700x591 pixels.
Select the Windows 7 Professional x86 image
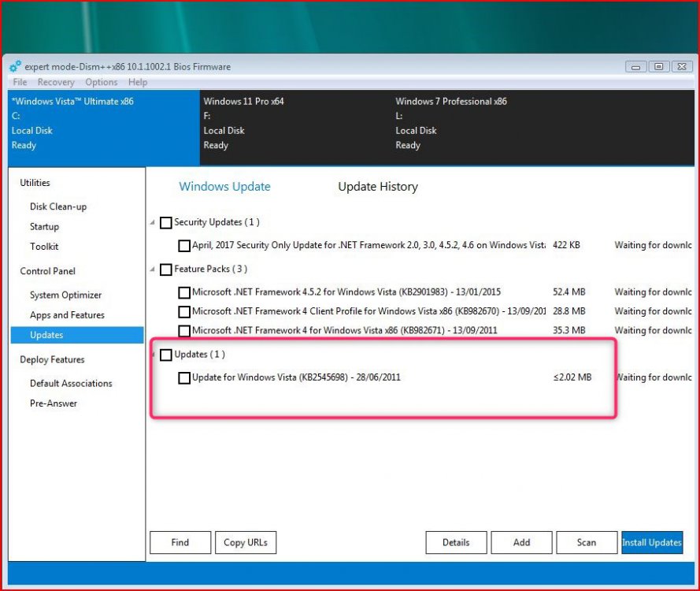tap(487, 128)
